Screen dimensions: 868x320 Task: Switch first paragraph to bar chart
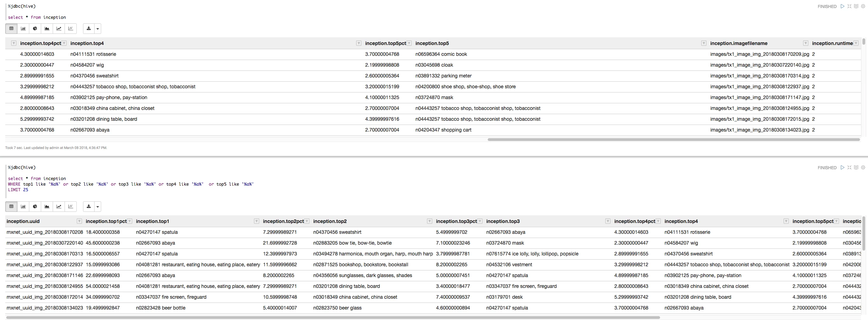[x=23, y=29]
